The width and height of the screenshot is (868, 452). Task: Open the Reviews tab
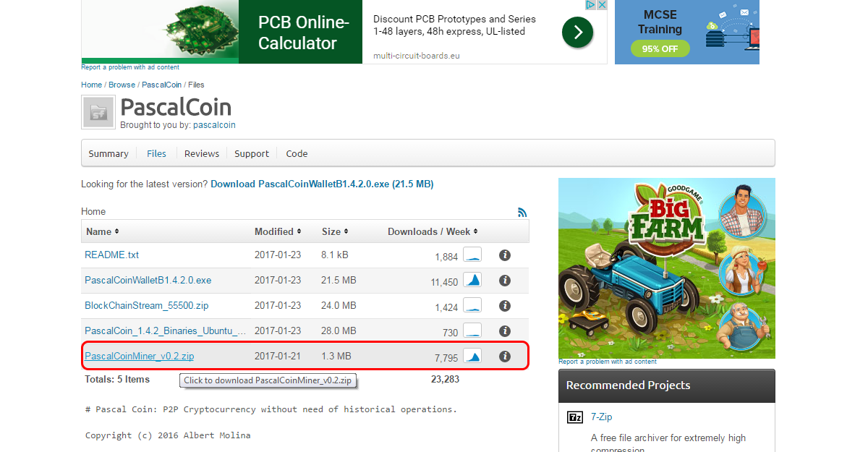click(202, 153)
